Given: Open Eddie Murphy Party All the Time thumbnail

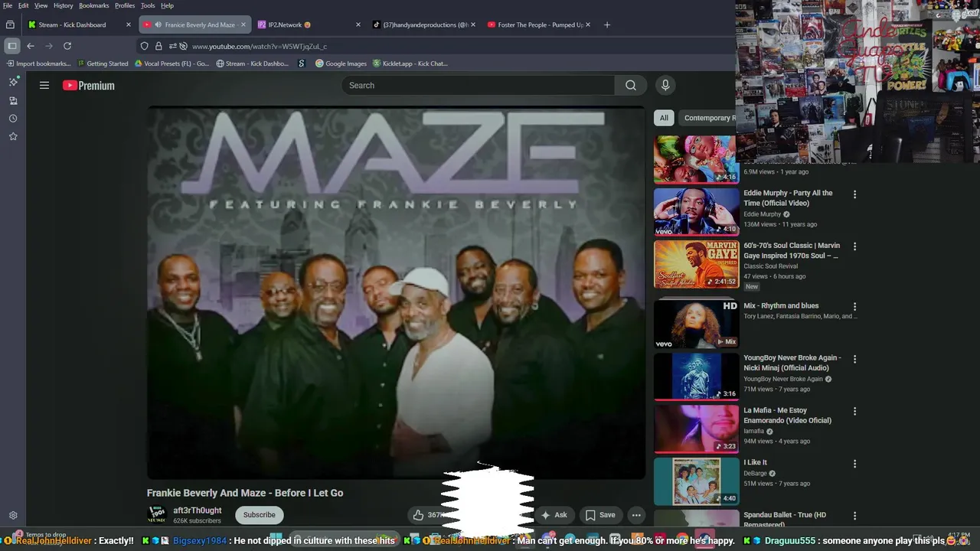Looking at the screenshot, I should [696, 211].
